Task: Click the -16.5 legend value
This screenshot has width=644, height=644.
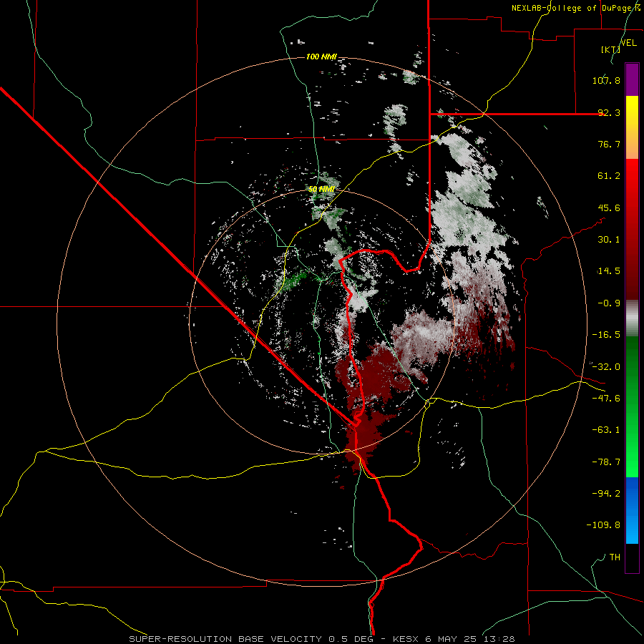Action: coord(606,335)
